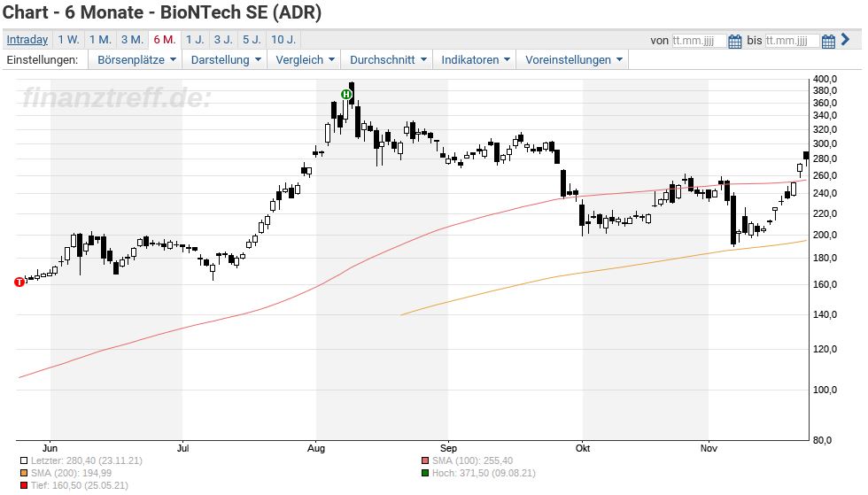Open the Durchschnitt dropdown
The image size is (868, 495).
[x=388, y=60]
